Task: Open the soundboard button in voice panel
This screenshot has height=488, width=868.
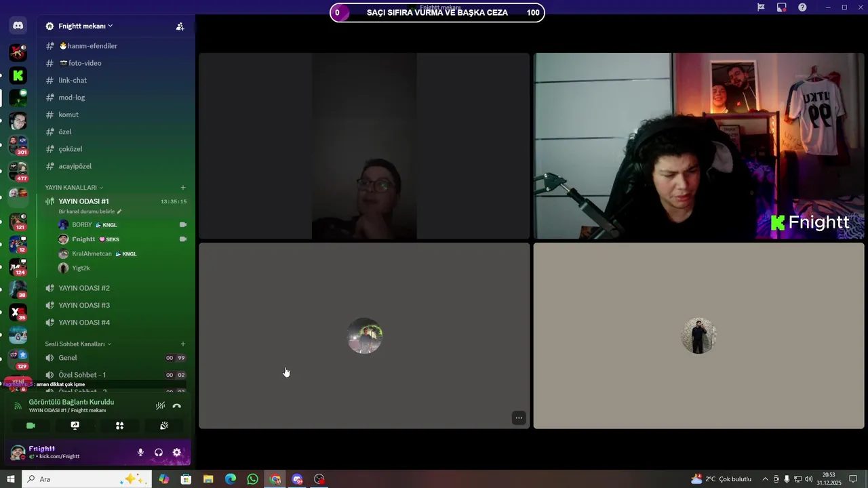Action: [164, 426]
